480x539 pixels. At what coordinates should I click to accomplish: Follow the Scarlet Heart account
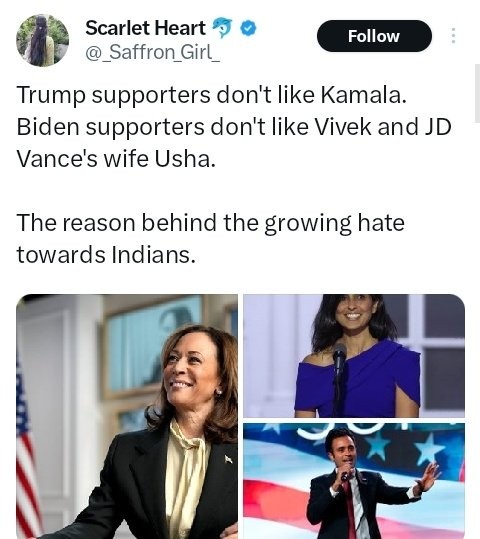click(374, 36)
